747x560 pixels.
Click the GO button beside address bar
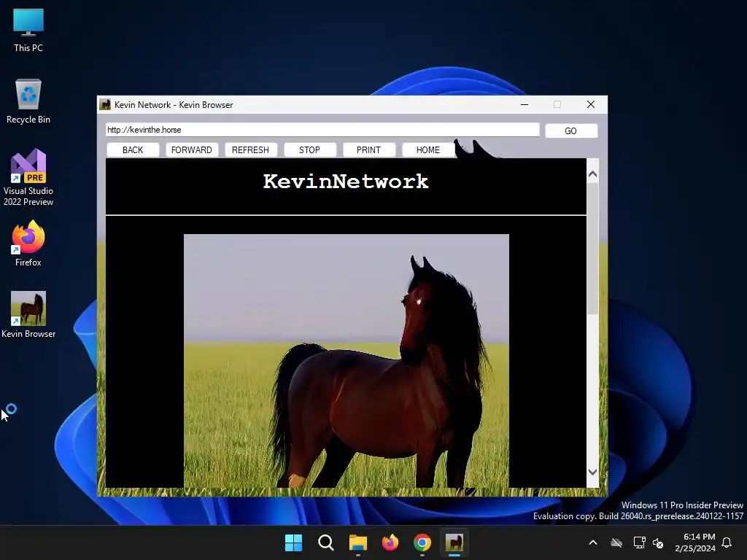point(570,131)
